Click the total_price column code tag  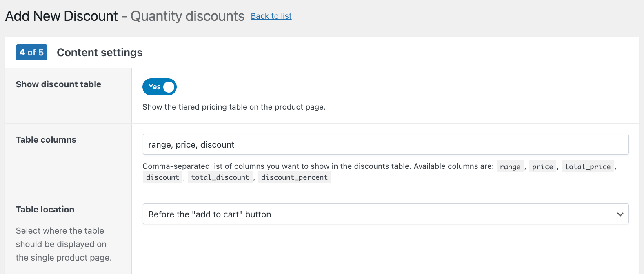[x=588, y=166]
